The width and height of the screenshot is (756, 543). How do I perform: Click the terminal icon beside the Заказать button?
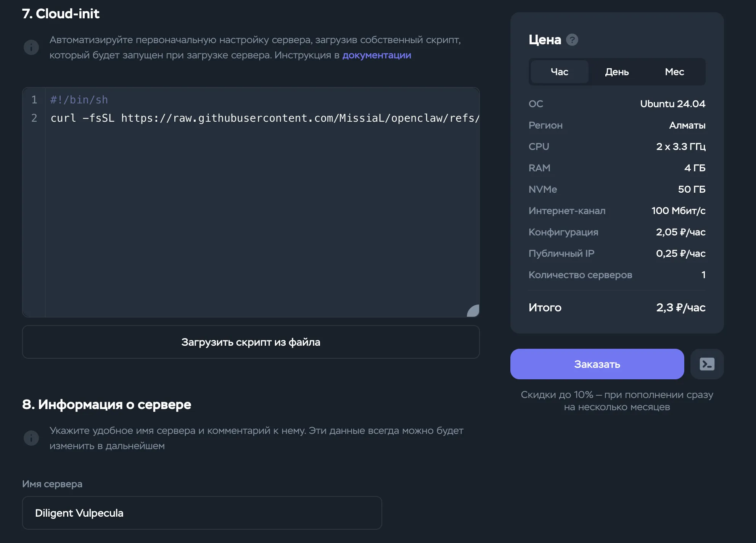(707, 364)
